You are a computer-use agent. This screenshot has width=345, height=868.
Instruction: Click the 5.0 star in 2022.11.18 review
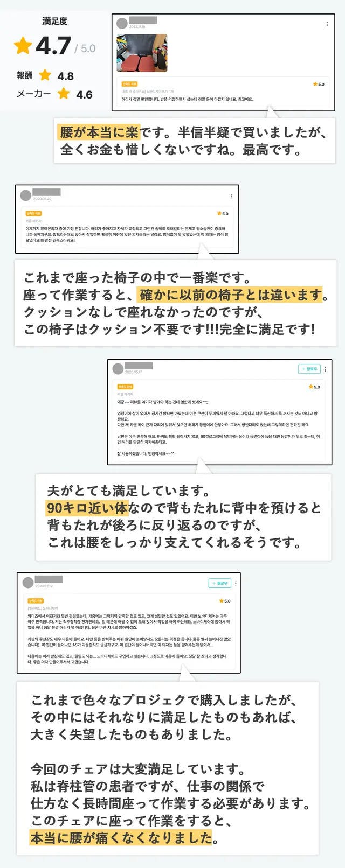point(315,84)
